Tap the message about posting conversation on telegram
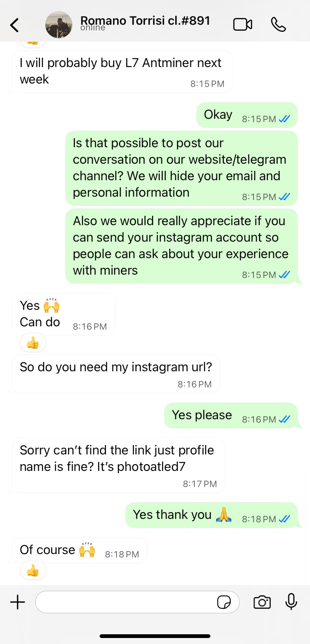This screenshot has height=644, width=310. pyautogui.click(x=181, y=168)
